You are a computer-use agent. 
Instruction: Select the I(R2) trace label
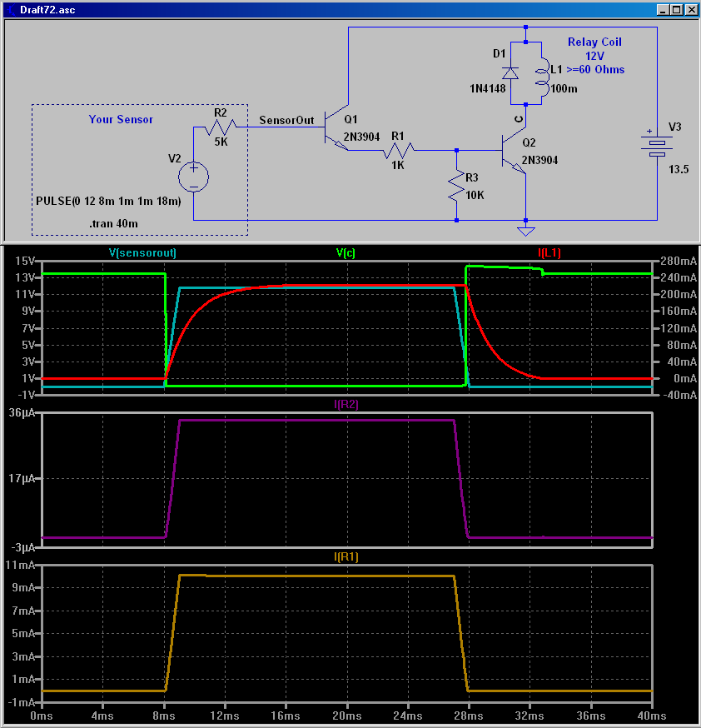click(346, 404)
